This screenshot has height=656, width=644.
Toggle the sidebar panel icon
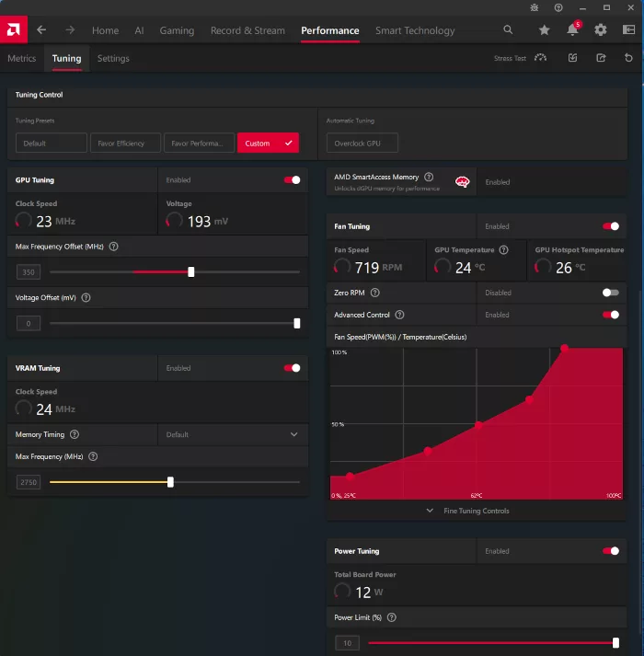pos(628,29)
